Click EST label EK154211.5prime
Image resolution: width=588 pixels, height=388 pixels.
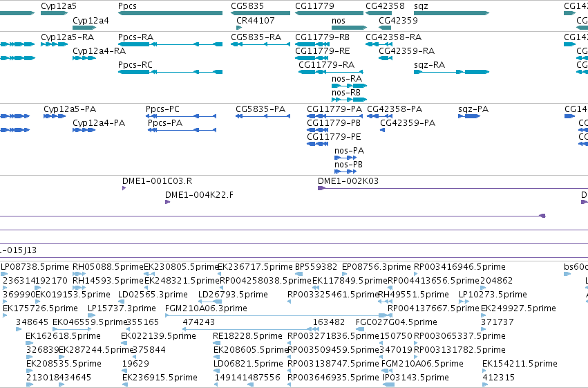point(520,364)
